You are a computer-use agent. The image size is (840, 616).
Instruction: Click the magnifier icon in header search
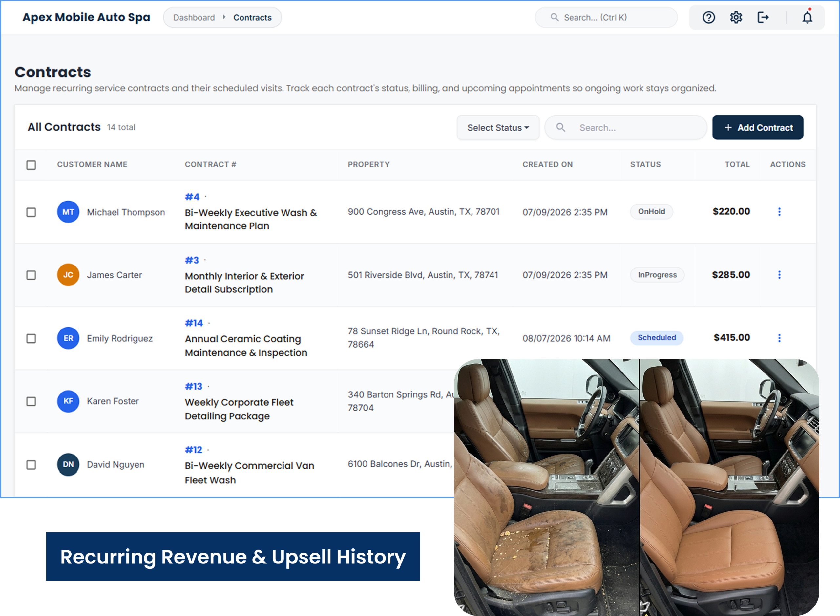point(555,17)
